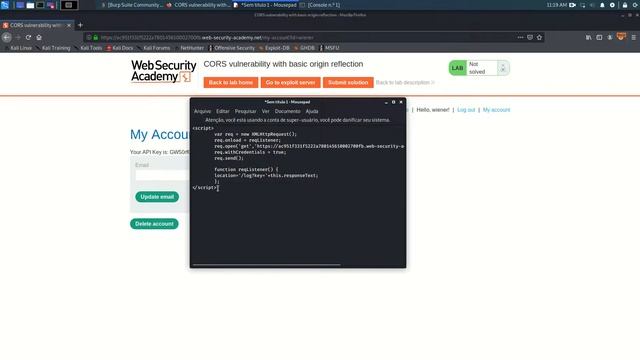This screenshot has height=360, width=640.
Task: Open Kali Tools bookmark
Action: (88, 48)
